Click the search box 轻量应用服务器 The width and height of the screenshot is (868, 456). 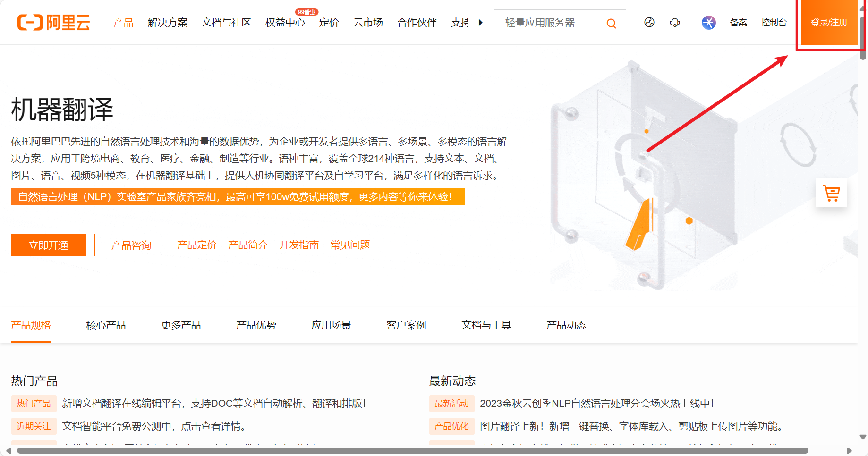pos(560,23)
